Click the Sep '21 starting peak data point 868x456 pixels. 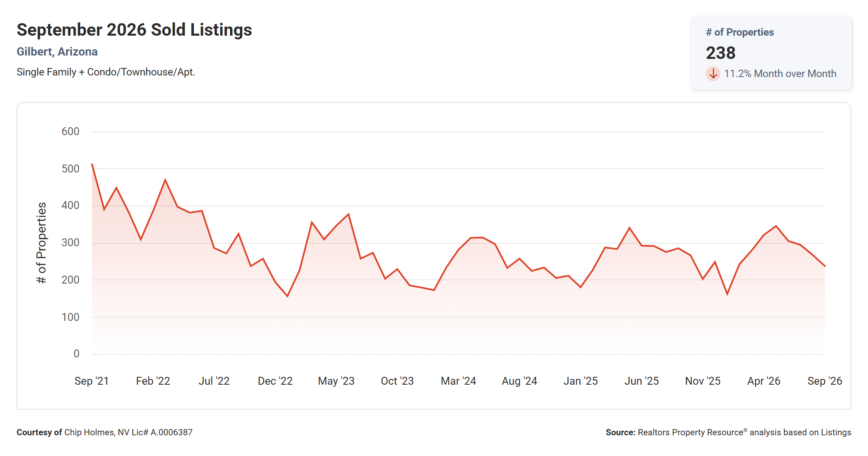pos(92,164)
